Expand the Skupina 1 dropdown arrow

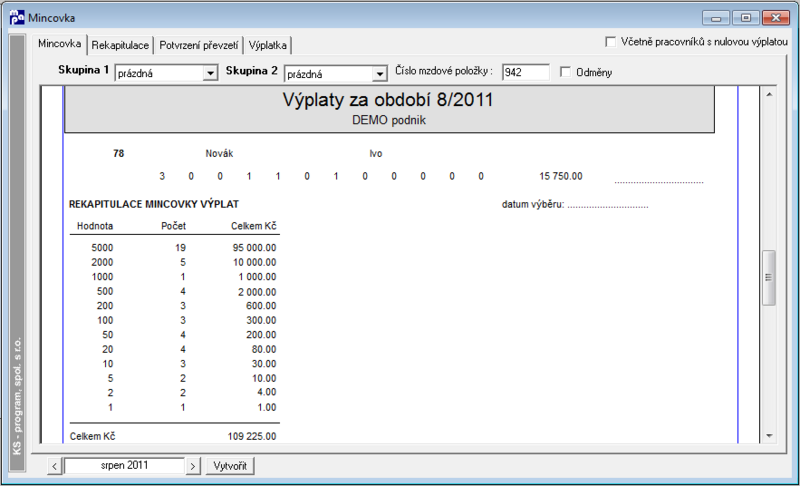coord(210,73)
